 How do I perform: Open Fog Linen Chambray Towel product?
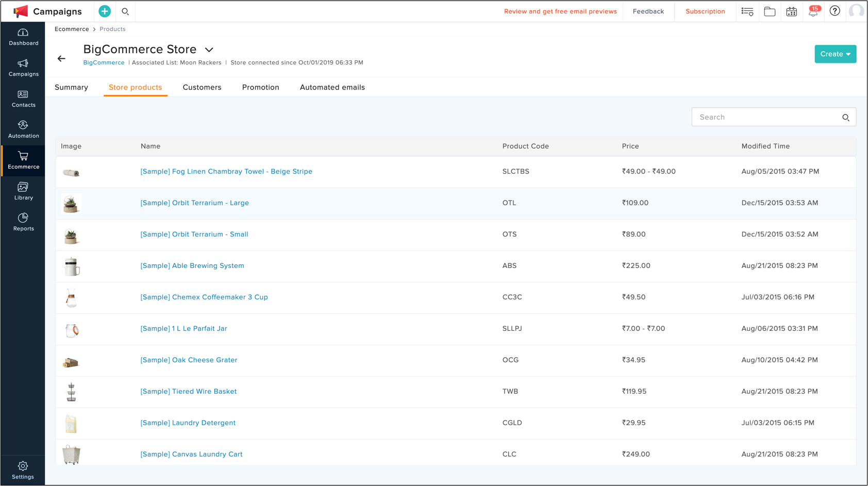point(226,172)
